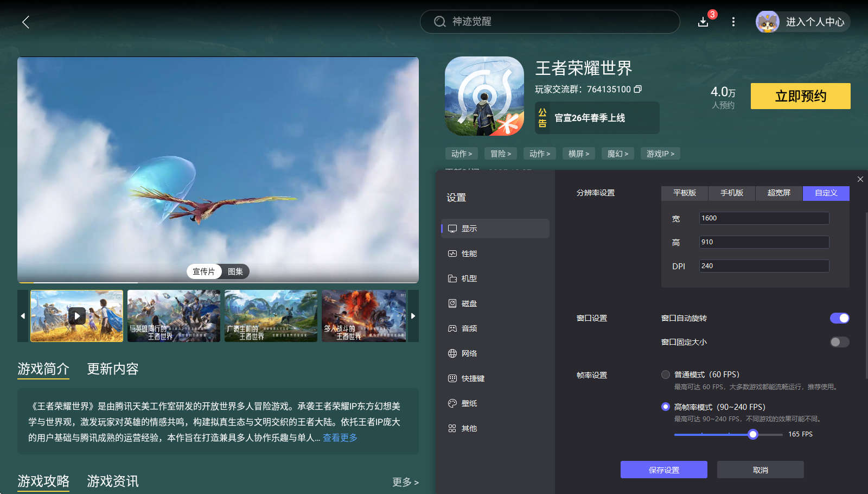868x494 pixels.
Task: Click the frame rate slider handle
Action: click(x=752, y=434)
